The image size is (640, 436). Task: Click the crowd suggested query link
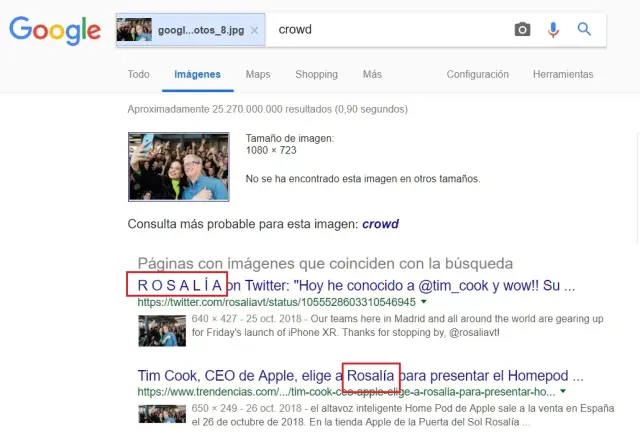(x=379, y=224)
